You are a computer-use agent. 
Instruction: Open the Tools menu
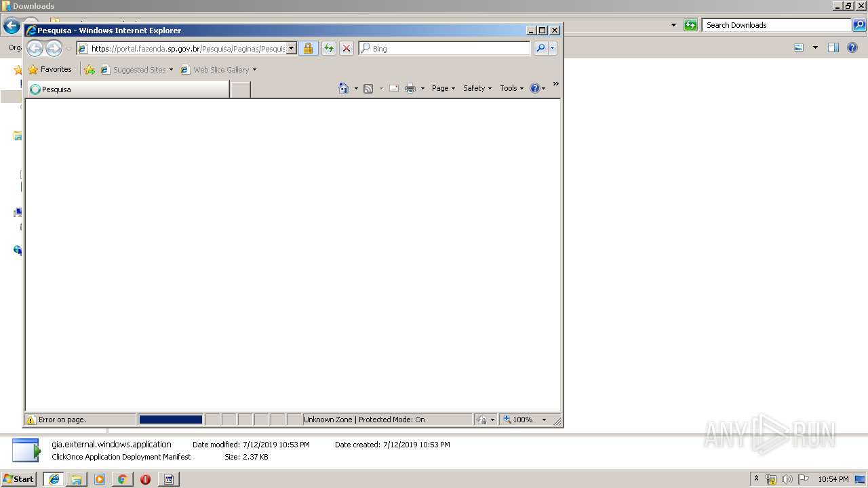511,88
